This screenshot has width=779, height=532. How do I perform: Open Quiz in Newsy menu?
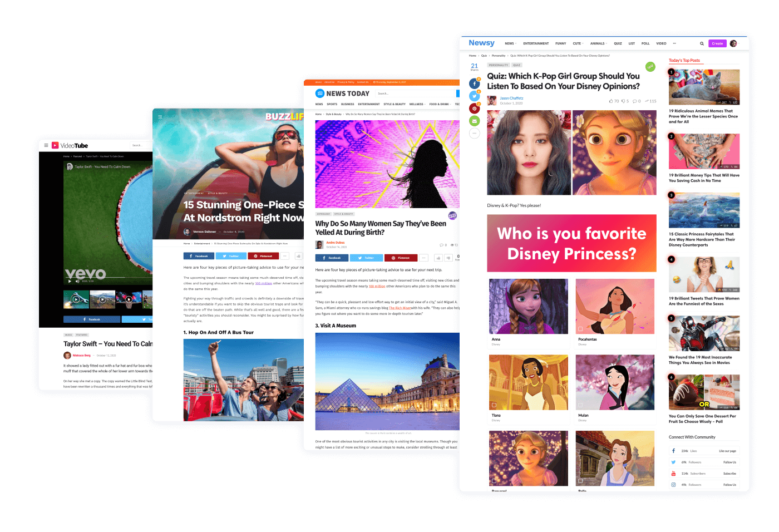[618, 43]
